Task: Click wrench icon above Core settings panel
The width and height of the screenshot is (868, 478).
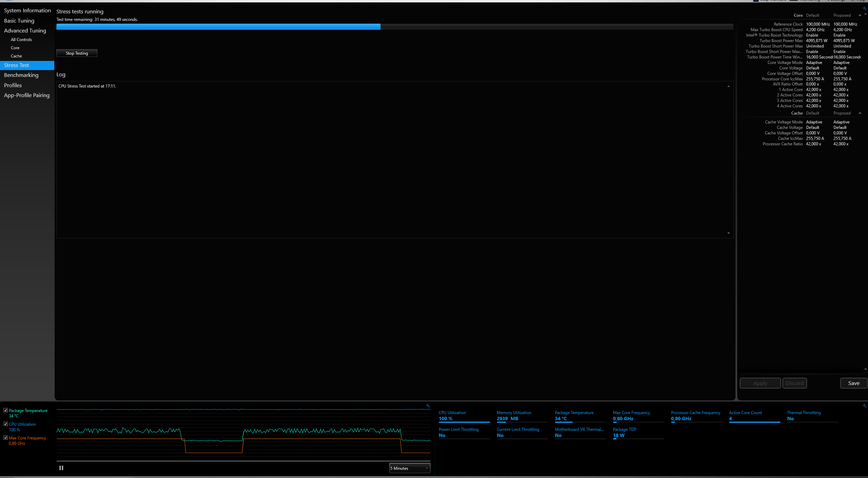Action: [864, 8]
